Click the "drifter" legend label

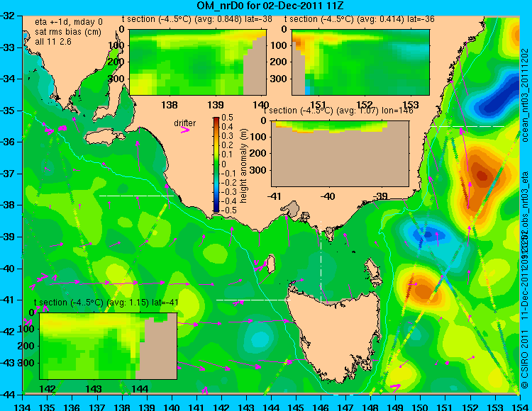click(x=185, y=123)
